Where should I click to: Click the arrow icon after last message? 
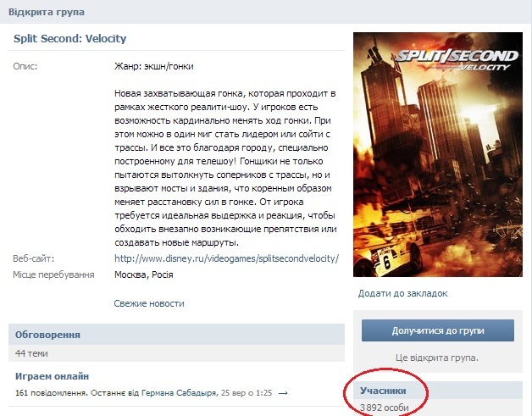click(283, 393)
